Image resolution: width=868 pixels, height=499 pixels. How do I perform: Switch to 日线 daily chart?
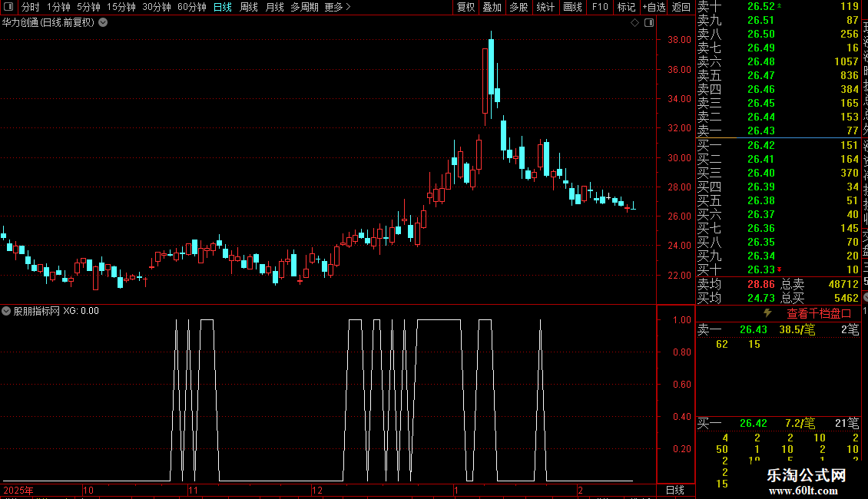(x=223, y=7)
